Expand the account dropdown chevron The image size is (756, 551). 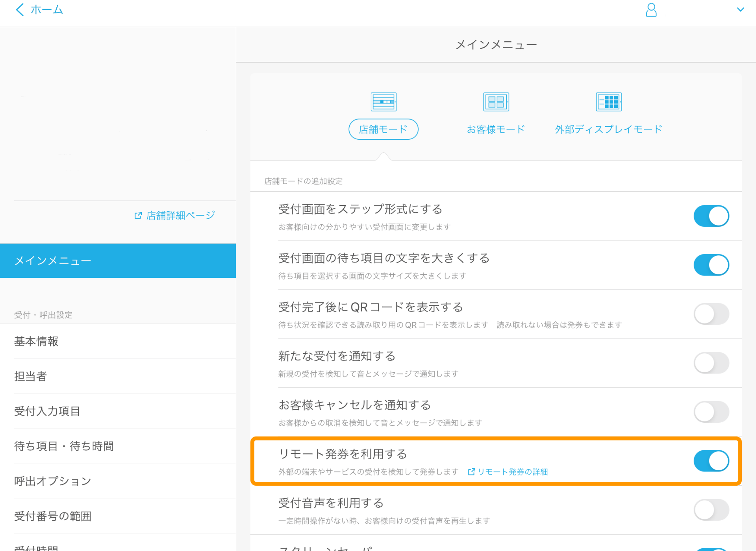tap(740, 10)
